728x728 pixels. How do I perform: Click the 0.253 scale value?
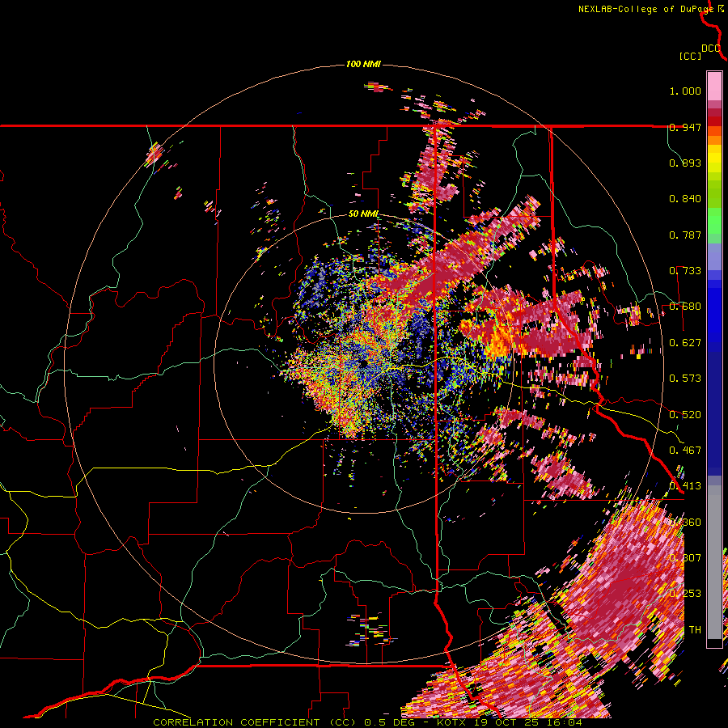(685, 594)
